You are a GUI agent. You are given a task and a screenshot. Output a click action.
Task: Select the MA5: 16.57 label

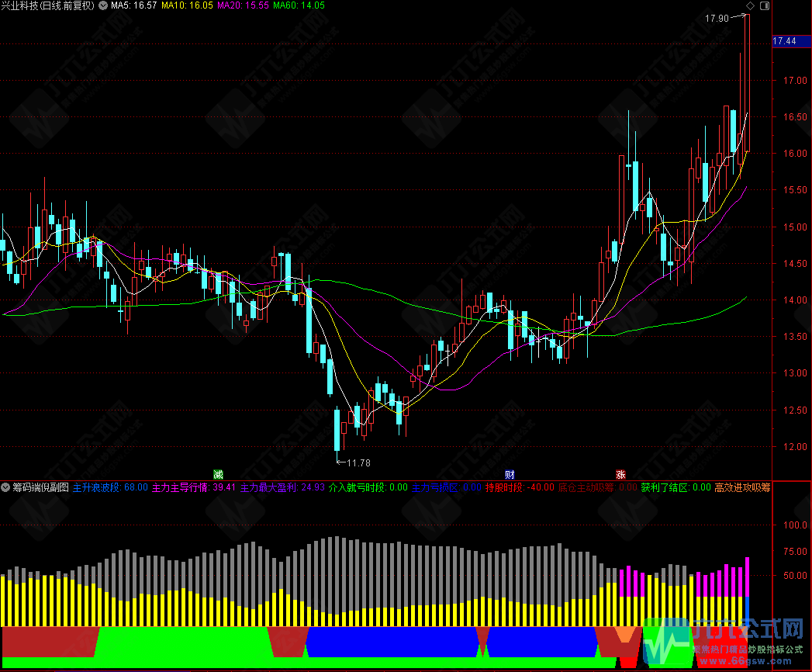(x=133, y=5)
